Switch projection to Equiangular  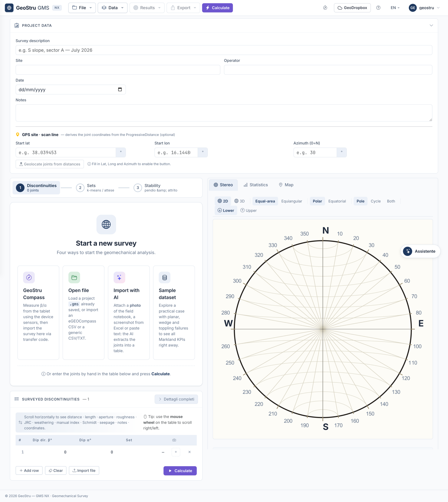coord(291,201)
